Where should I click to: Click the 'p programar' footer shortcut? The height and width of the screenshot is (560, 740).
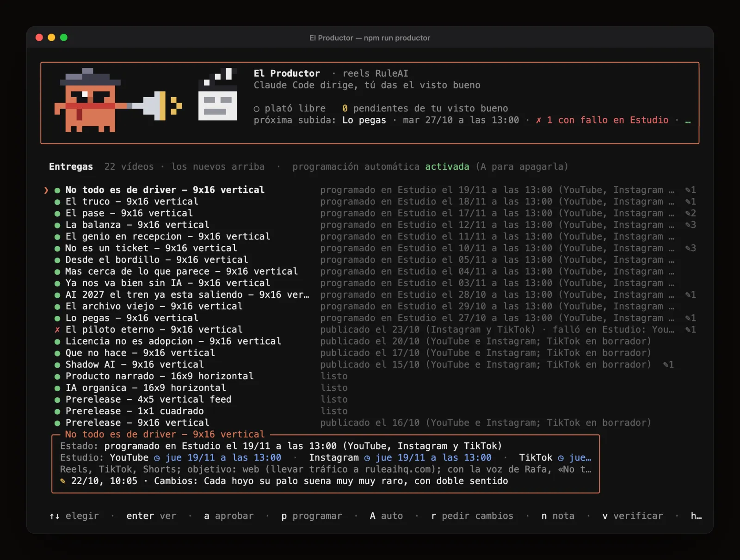pyautogui.click(x=312, y=516)
